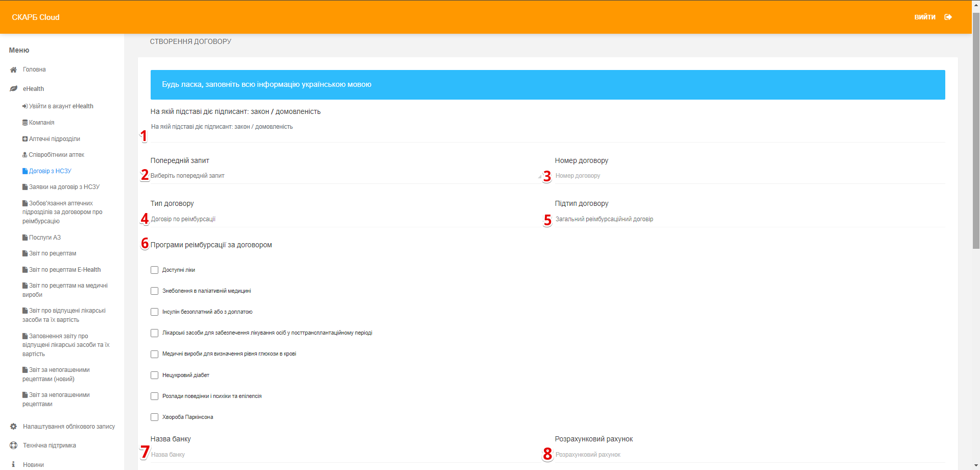Image resolution: width=980 pixels, height=470 pixels.
Task: Enable the Доступні ліки checkbox
Action: coord(154,270)
